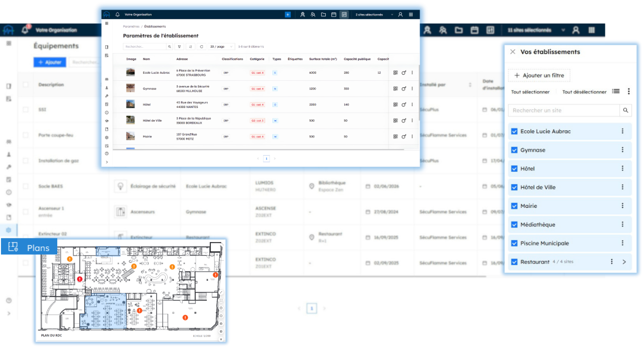Open three-dot menu for Médiathèque site
The image size is (644, 348).
pyautogui.click(x=622, y=224)
